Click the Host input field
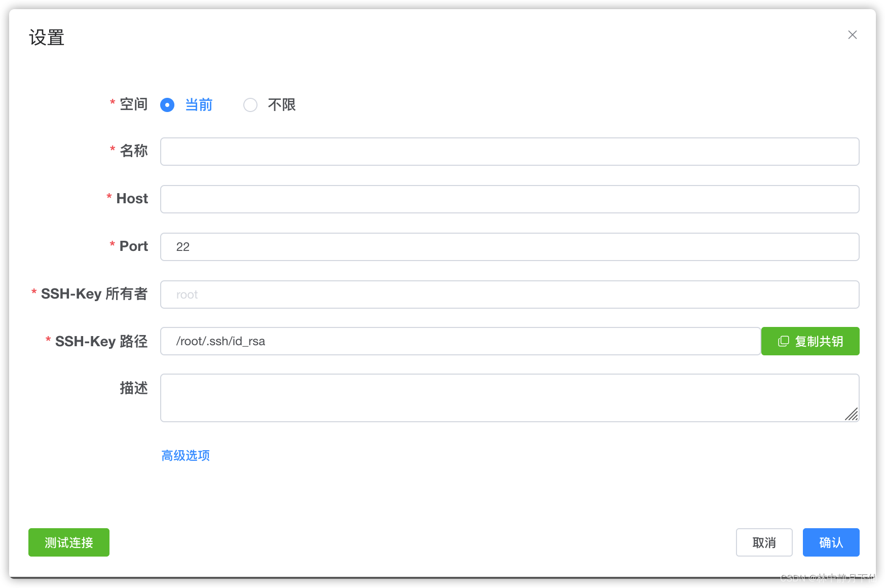Viewport: 885px width, 588px height. click(x=509, y=199)
